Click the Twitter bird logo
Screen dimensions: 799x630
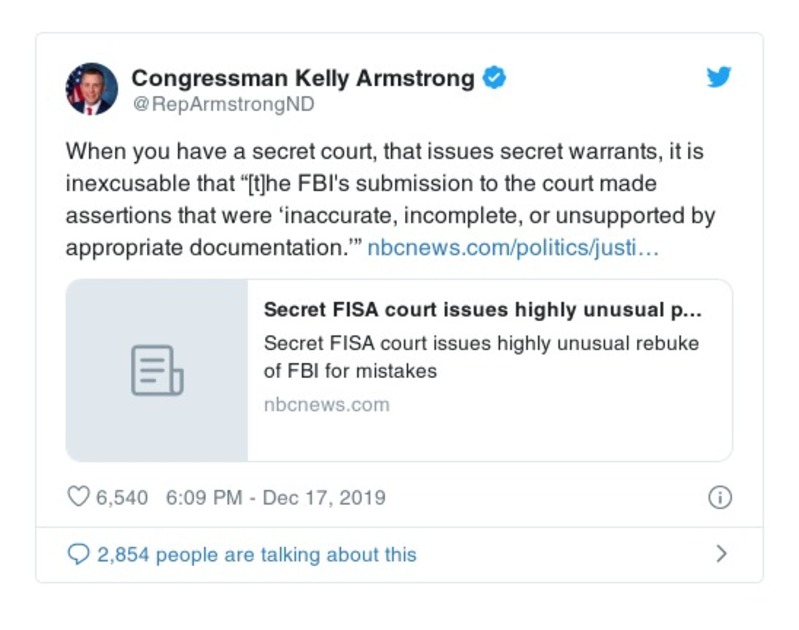pyautogui.click(x=719, y=78)
